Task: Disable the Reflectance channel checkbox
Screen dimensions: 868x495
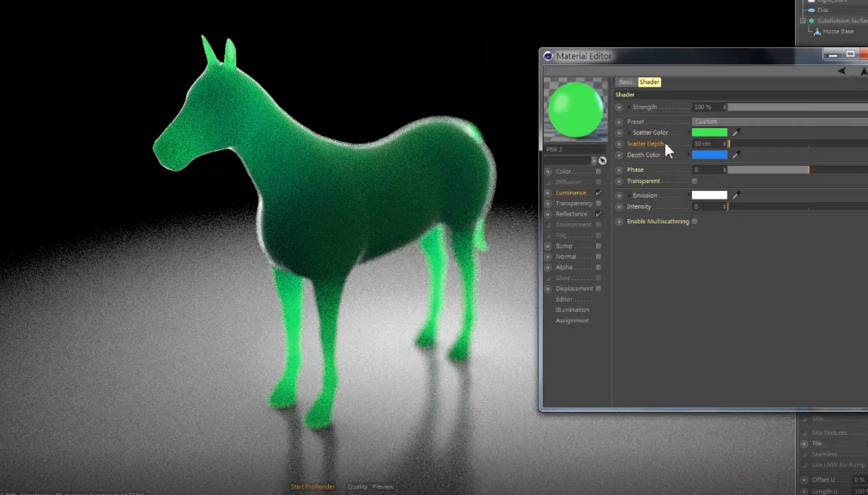Action: pos(598,214)
